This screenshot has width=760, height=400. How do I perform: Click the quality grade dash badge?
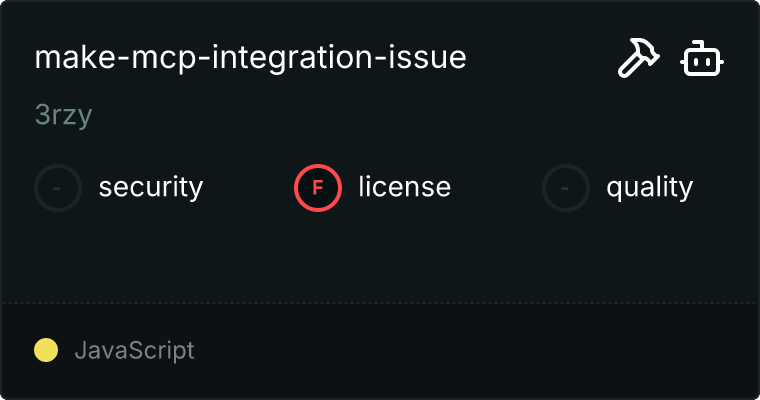click(x=566, y=187)
